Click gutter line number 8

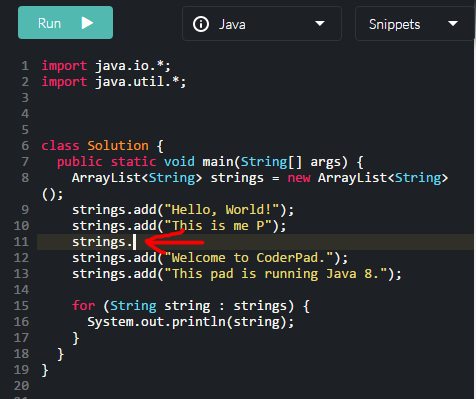click(25, 178)
